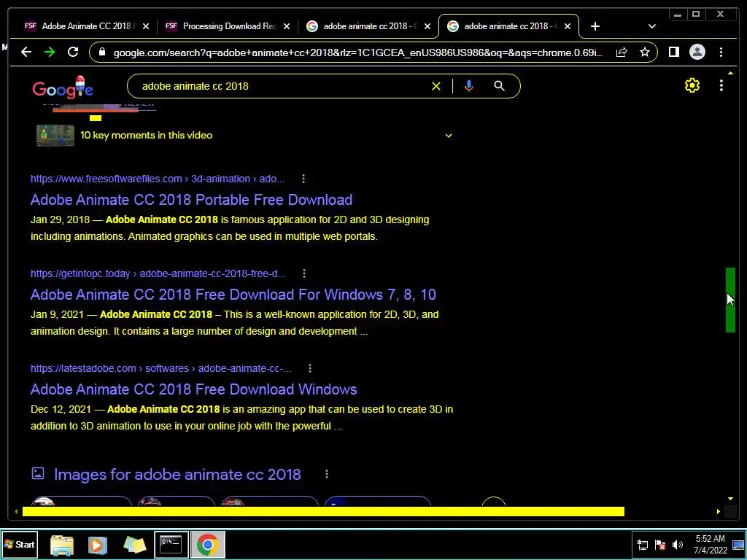Open Adobe Animate CC 2018 Portable Free Download
Screen dimensions: 747x560
191,200
